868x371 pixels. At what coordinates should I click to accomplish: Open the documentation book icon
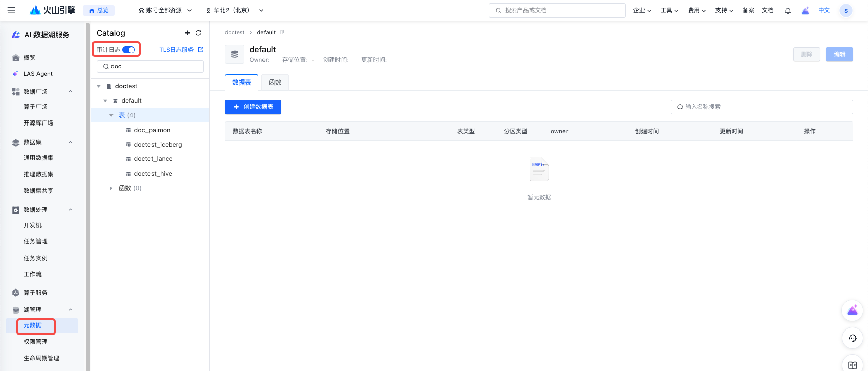[x=852, y=365]
